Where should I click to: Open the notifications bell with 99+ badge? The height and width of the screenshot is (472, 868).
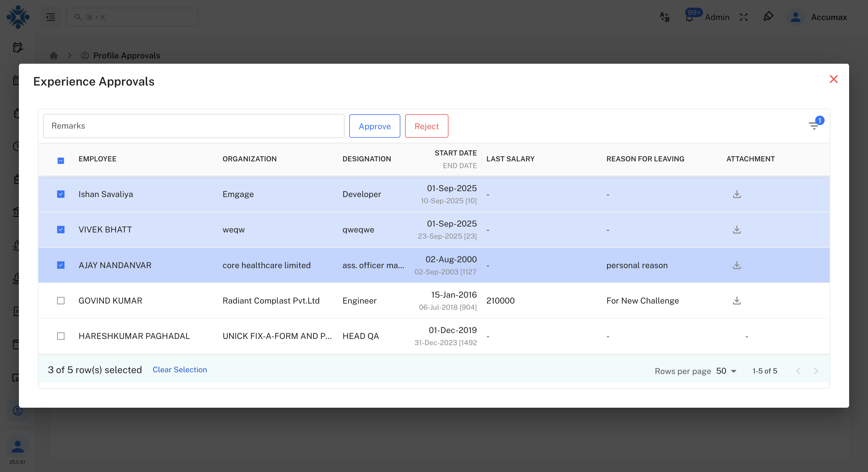(x=689, y=17)
